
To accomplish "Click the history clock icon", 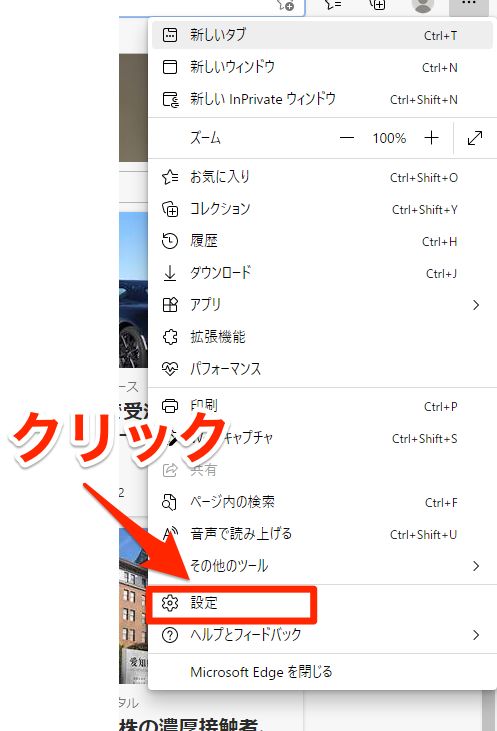I will (170, 241).
